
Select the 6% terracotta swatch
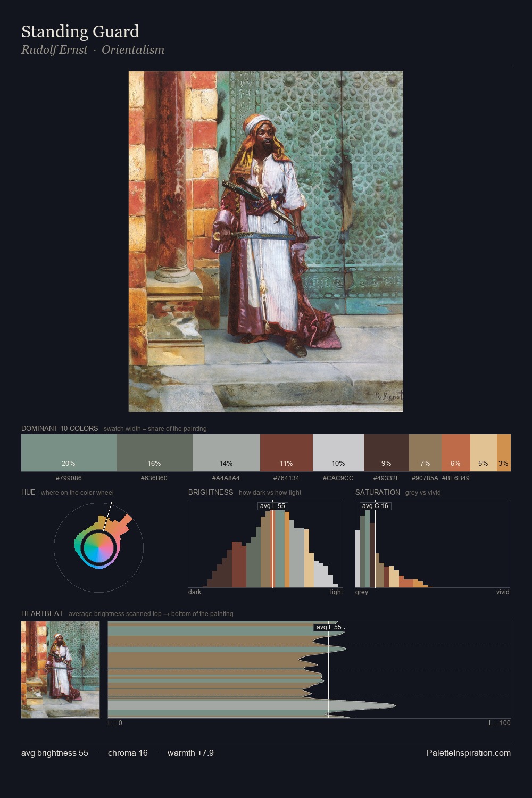tap(456, 453)
